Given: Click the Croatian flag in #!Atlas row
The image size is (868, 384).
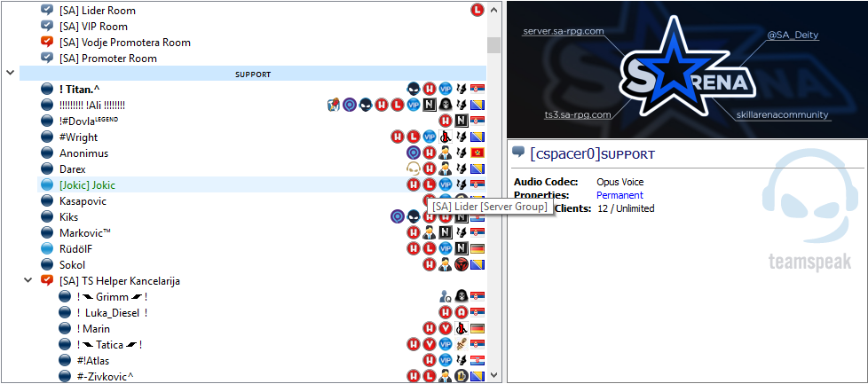Looking at the screenshot, I should (x=477, y=361).
